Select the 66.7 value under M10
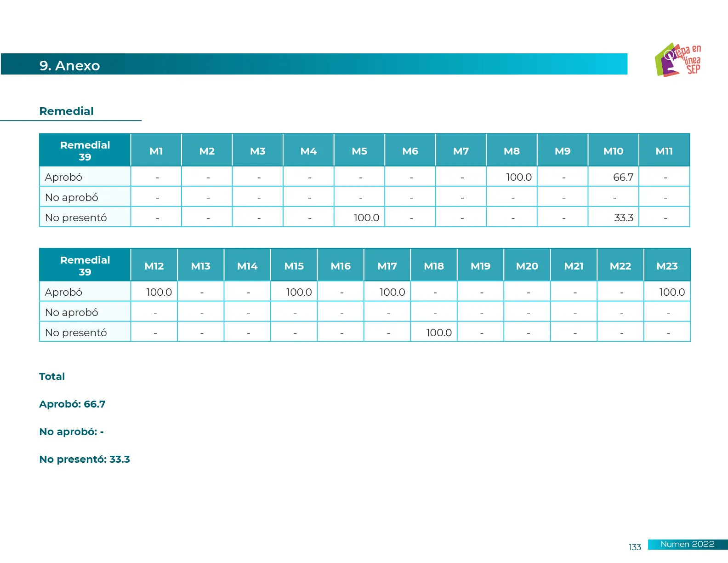The height and width of the screenshot is (563, 728). click(x=623, y=177)
